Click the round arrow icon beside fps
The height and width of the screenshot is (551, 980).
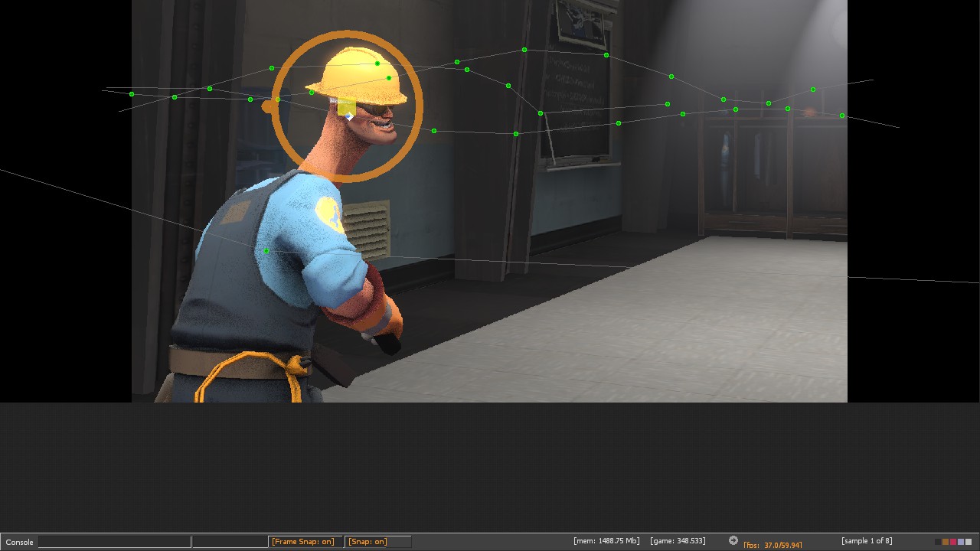coord(733,541)
